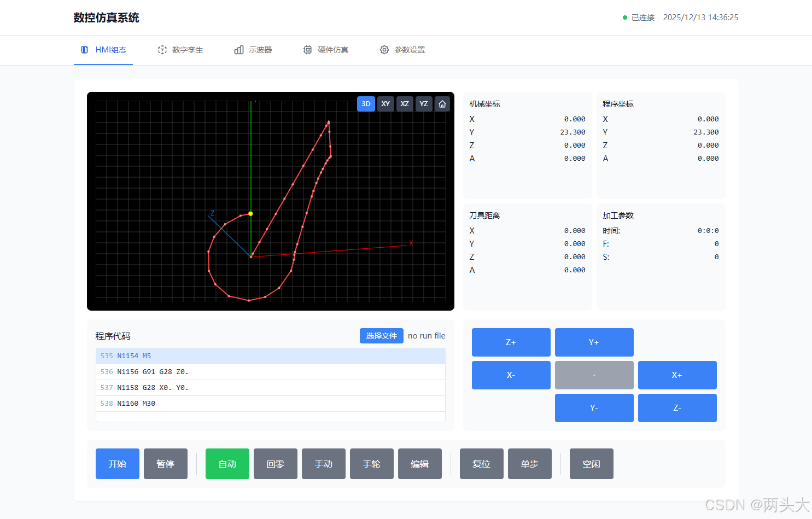This screenshot has width=812, height=519.
Task: Click the 刀具距离 heading
Action: 485,215
